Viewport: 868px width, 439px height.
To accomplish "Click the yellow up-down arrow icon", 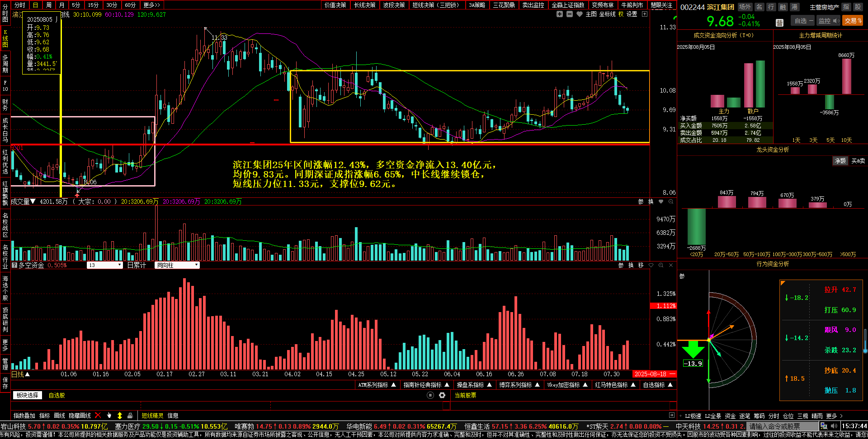I will pos(120,415).
